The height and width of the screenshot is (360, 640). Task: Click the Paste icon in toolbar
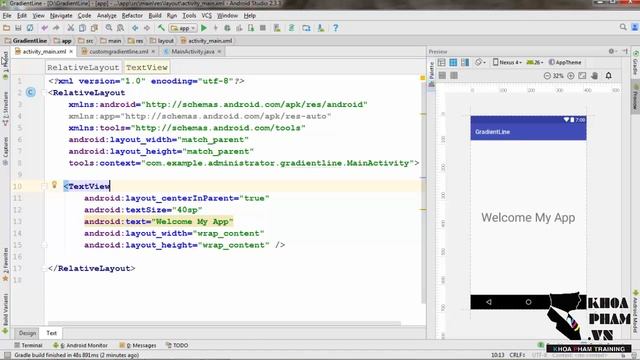[94, 28]
